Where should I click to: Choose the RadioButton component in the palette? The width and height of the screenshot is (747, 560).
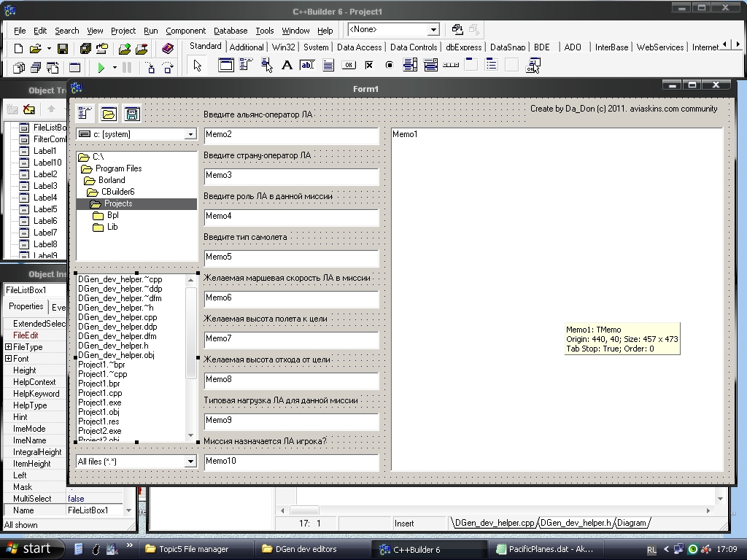(390, 66)
